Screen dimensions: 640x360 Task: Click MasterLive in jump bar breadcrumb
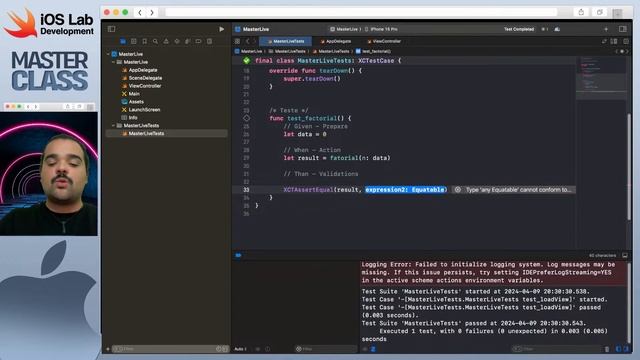[x=249, y=51]
